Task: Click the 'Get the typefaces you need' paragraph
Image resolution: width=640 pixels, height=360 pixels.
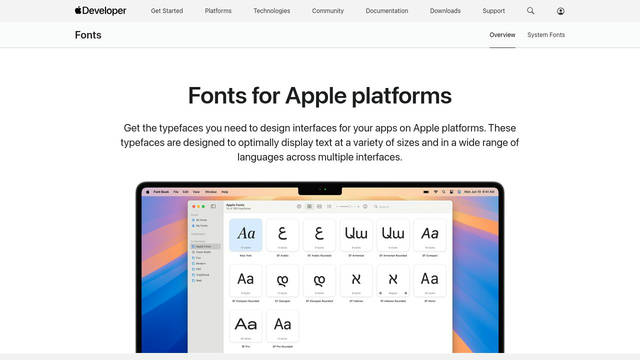Action: [320, 142]
